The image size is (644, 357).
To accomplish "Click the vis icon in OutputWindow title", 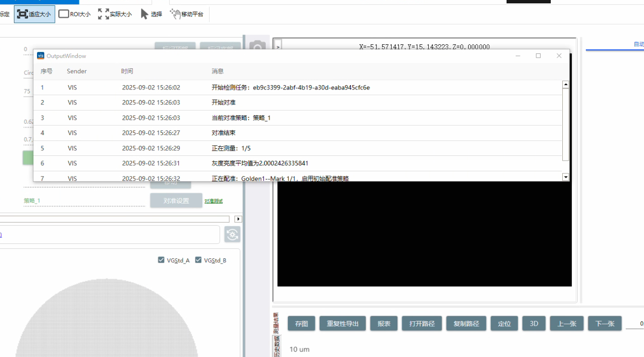I will click(x=41, y=56).
